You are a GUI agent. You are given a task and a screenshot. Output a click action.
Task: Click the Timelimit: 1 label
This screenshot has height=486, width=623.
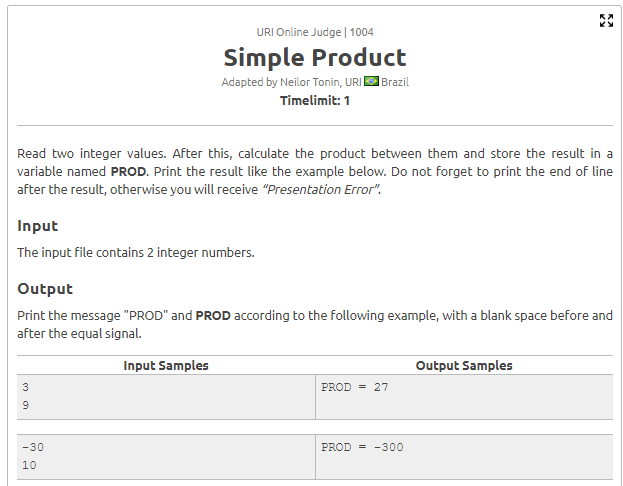tap(315, 101)
